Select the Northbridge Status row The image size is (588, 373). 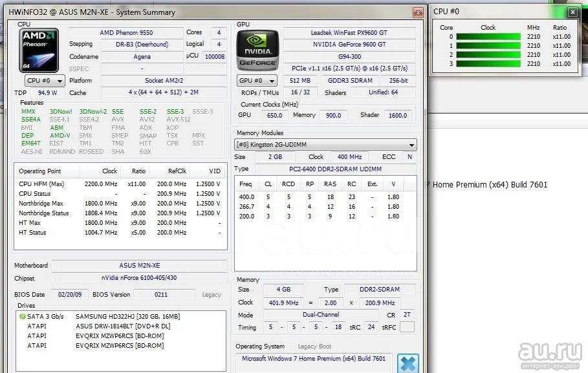[120, 213]
